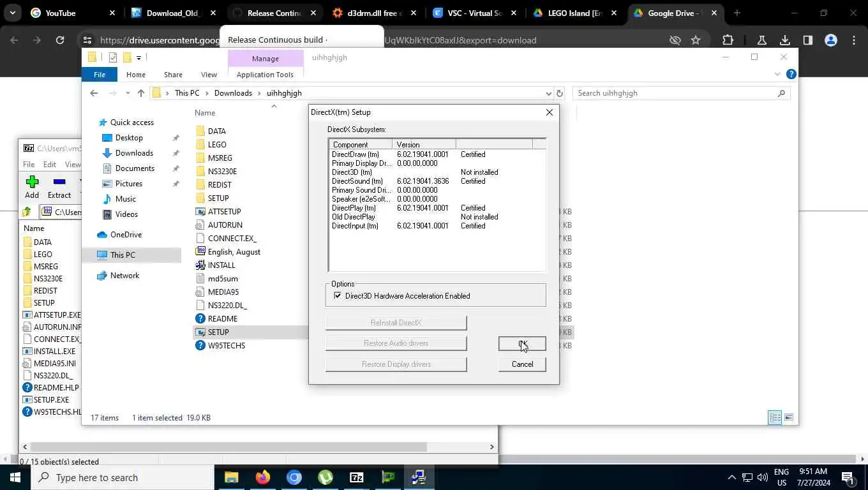Viewport: 868px width, 490px height.
Task: Click This PC in the address breadcrumb
Action: 187,93
